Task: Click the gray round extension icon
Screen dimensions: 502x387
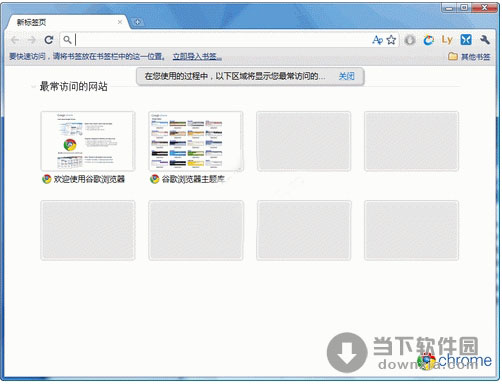Action: point(410,40)
